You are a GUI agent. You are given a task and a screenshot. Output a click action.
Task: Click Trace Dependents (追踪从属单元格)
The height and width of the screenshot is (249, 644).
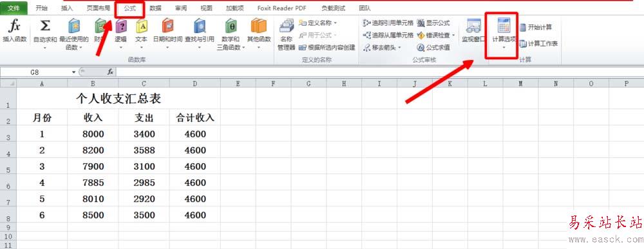388,35
